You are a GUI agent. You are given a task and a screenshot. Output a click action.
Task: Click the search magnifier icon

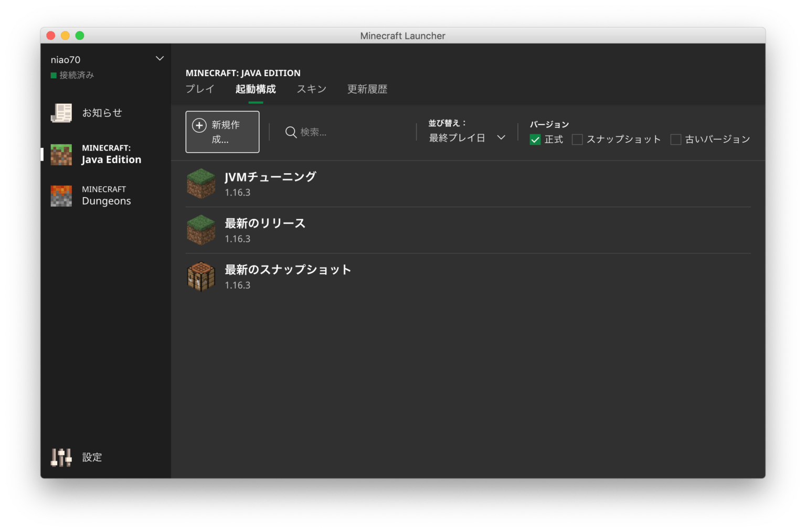coord(291,132)
